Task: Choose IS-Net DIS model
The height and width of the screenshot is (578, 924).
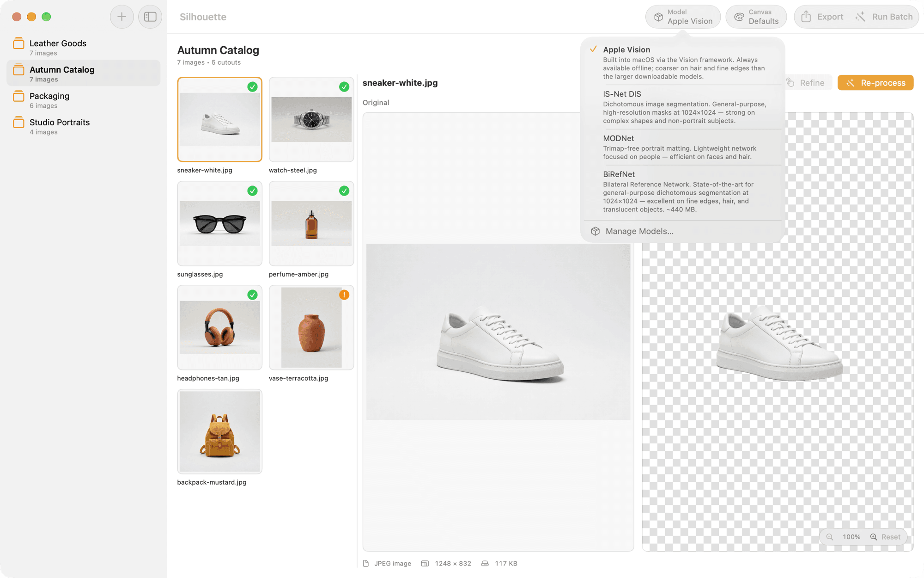Action: [x=683, y=107]
